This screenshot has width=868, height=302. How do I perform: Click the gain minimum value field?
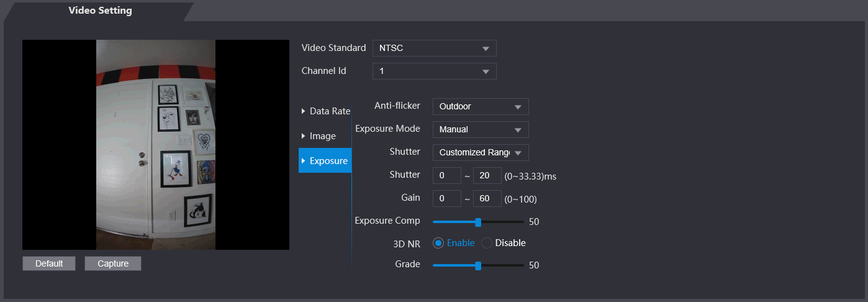tap(447, 199)
